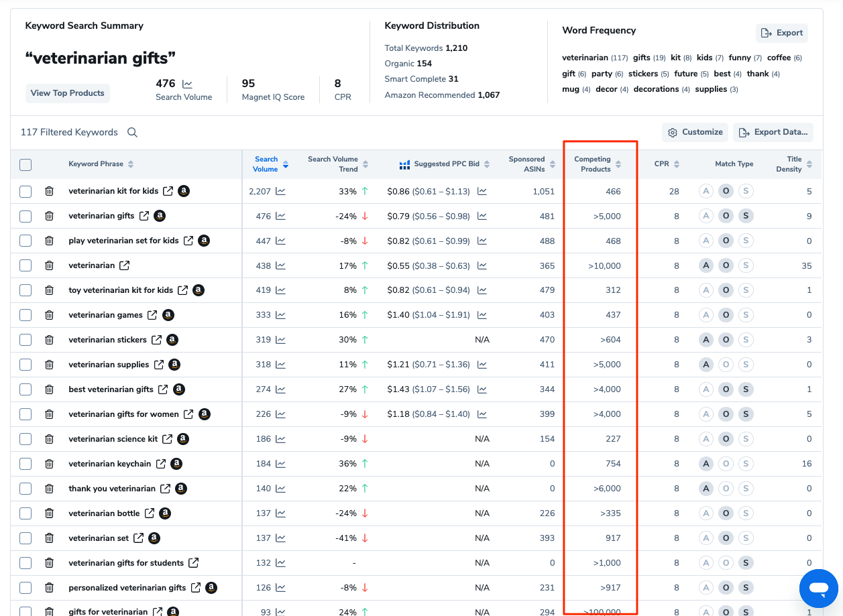The image size is (843, 616).
Task: Open external link for veterinarian games keyword
Action: (x=152, y=315)
